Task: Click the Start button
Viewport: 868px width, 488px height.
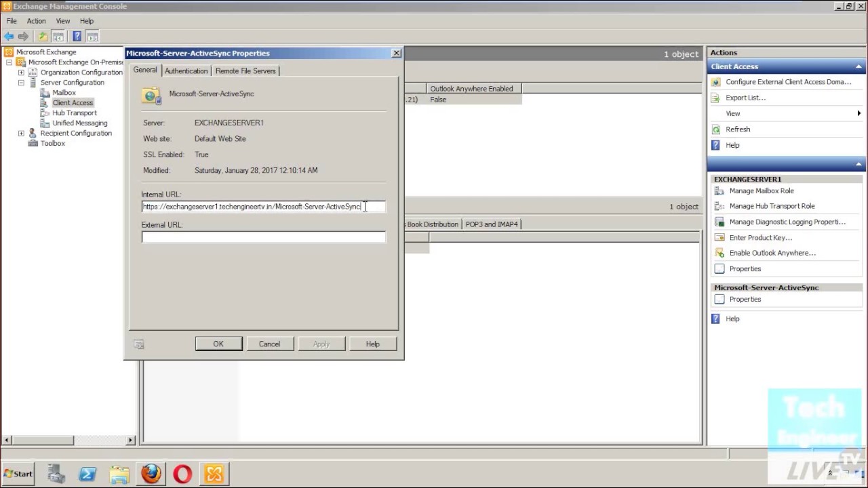Action: click(18, 474)
